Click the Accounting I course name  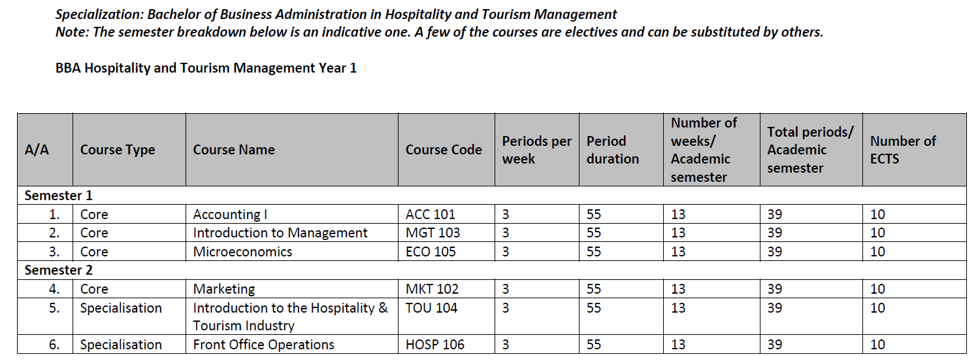231,215
